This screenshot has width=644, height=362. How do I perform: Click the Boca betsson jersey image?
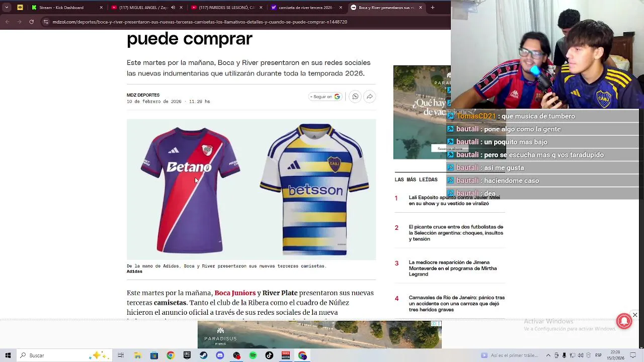(315, 190)
